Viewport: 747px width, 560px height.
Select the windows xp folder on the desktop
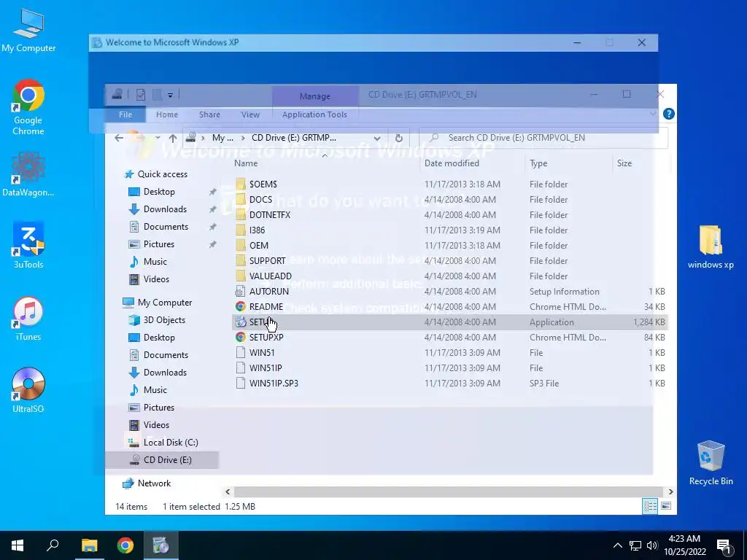[711, 246]
